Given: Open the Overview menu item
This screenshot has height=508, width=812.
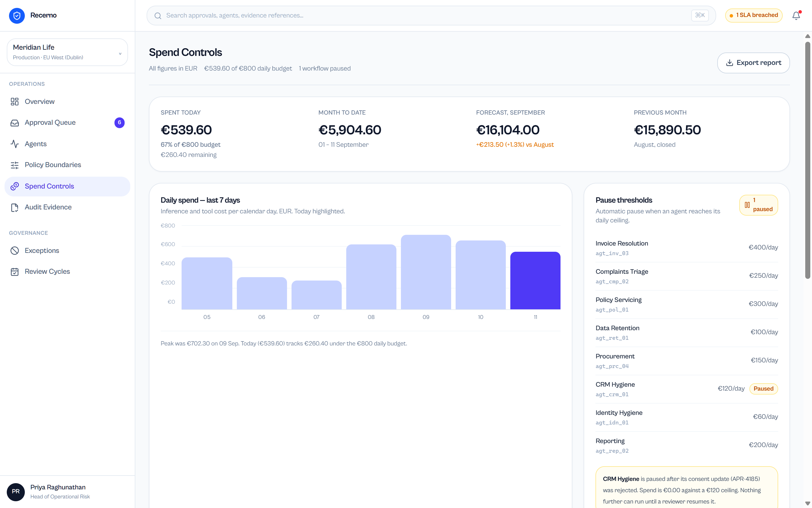Looking at the screenshot, I should [67, 102].
